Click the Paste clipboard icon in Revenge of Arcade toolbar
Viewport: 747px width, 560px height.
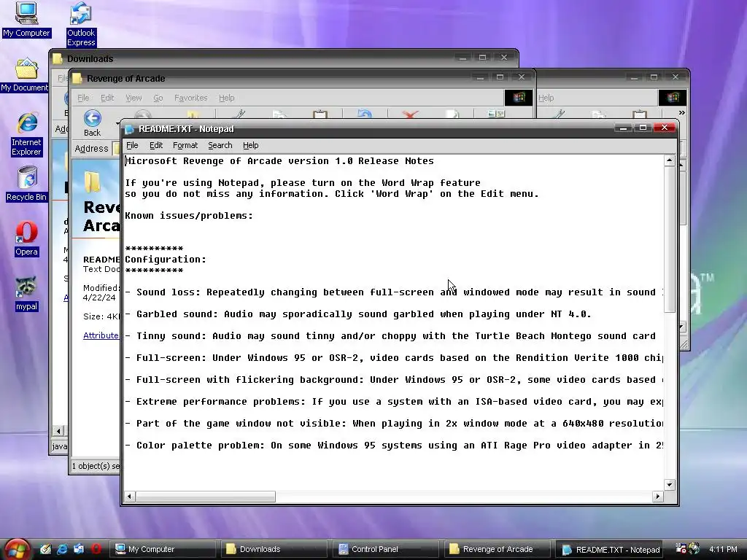point(320,114)
